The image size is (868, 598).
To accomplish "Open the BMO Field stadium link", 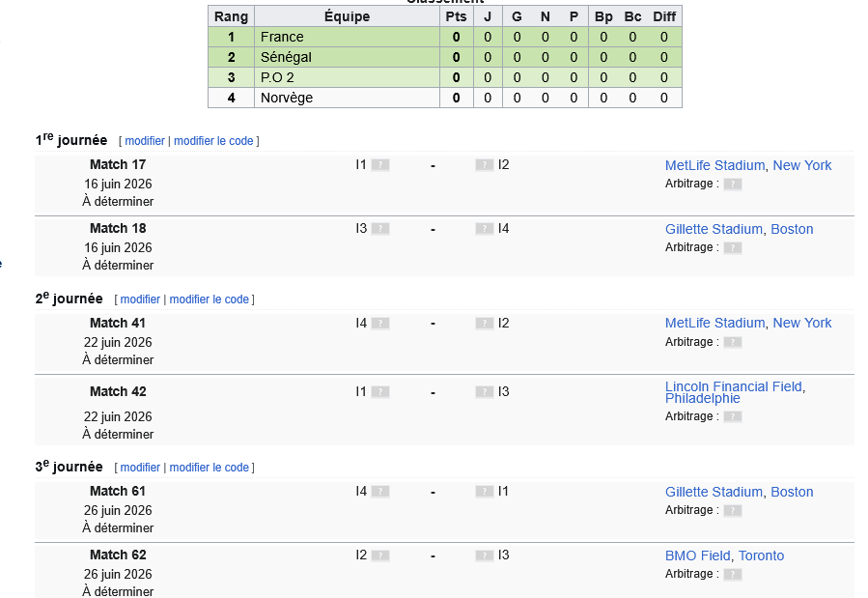I will tap(697, 555).
